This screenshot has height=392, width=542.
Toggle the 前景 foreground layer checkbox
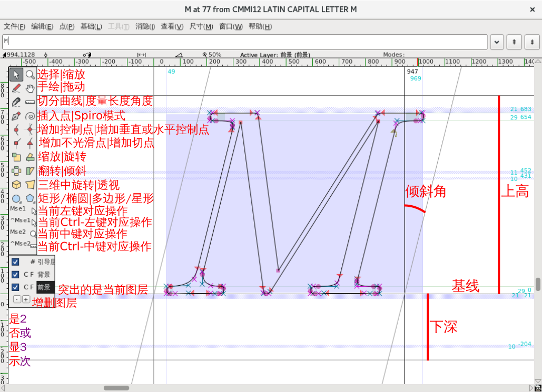pyautogui.click(x=15, y=287)
